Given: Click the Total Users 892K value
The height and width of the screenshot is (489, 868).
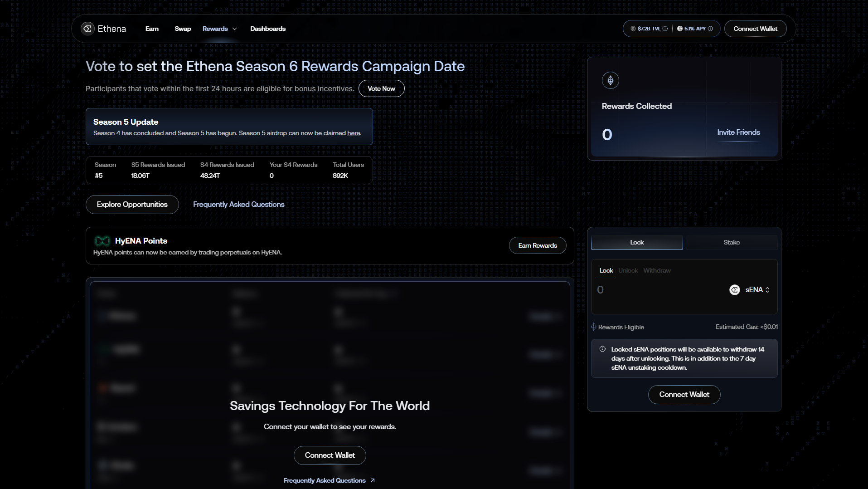Looking at the screenshot, I should coord(340,176).
